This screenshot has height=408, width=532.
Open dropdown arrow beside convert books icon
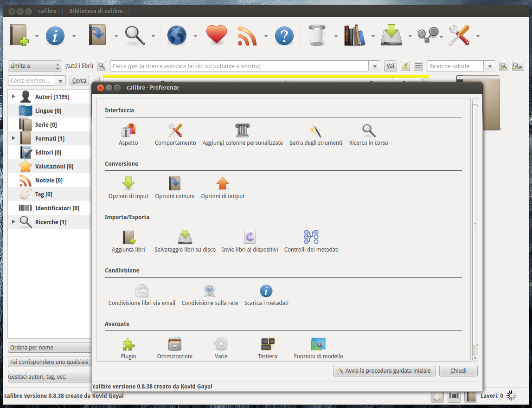[x=115, y=36]
